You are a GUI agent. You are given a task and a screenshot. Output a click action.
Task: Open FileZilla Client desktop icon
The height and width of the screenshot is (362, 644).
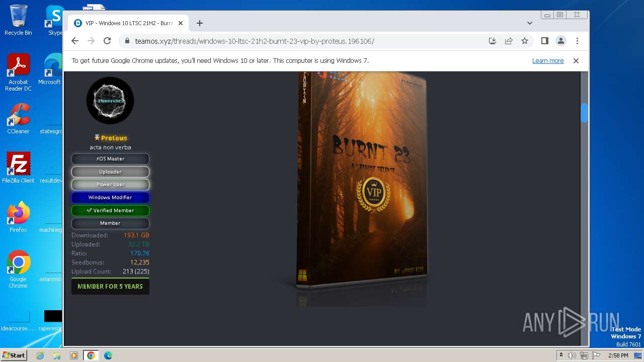pos(18,168)
